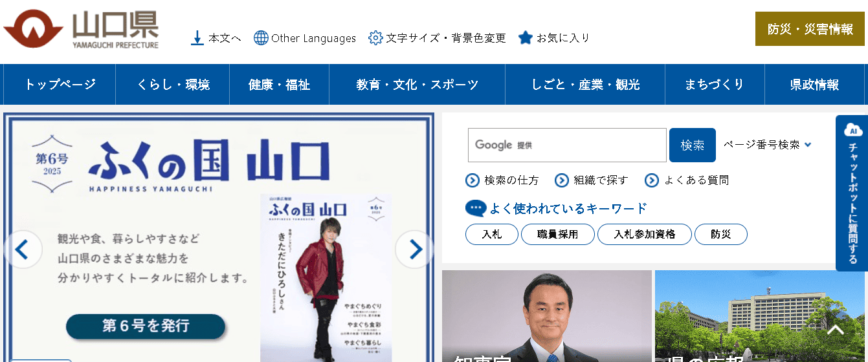Click the arrow icon beside 検索の仕方
This screenshot has width=868, height=362.
tap(473, 180)
